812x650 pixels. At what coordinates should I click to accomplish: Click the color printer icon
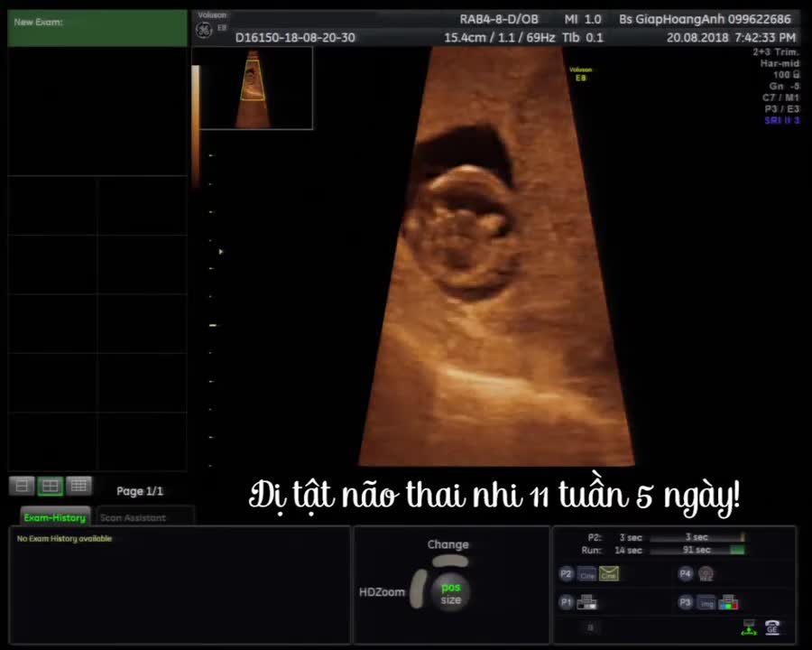pyautogui.click(x=729, y=602)
